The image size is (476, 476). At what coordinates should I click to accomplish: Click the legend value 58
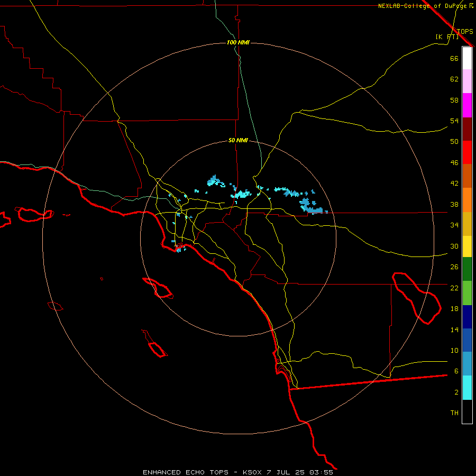[x=454, y=100]
